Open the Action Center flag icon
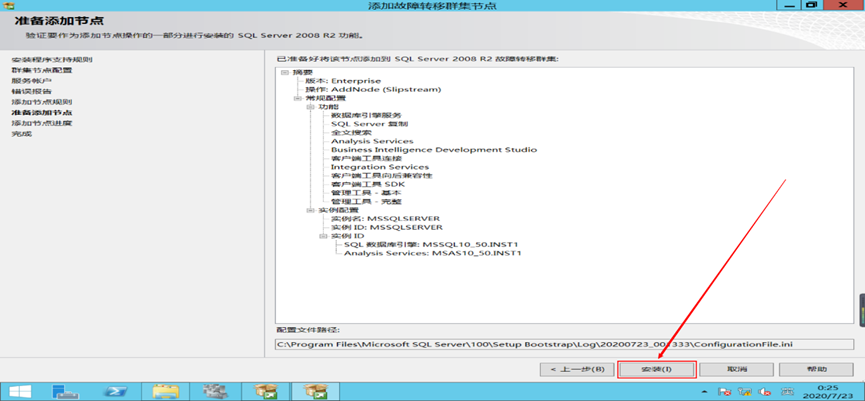The width and height of the screenshot is (865, 401). [x=725, y=392]
